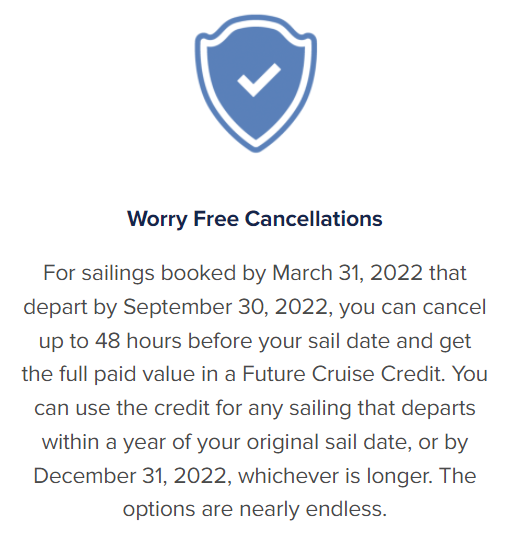The image size is (513, 549).
Task: Click the 'Future Cruise Credit' phrase
Action: 343,374
